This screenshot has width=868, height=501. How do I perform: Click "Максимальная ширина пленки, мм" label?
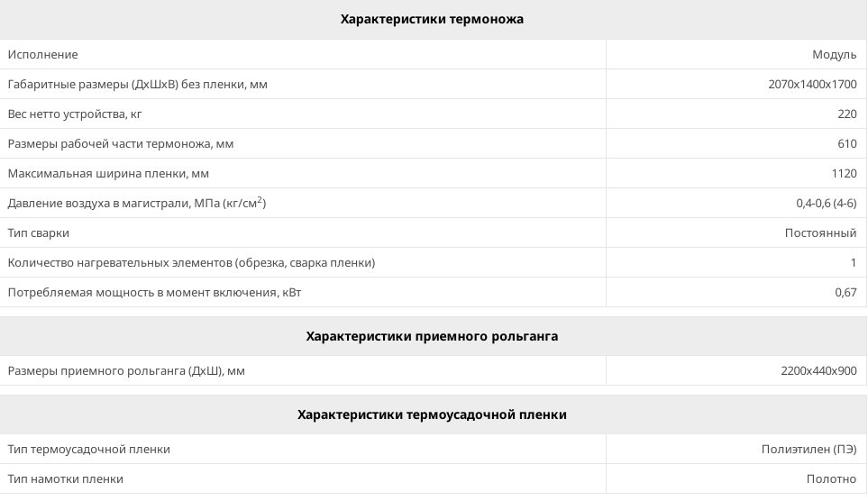pyautogui.click(x=108, y=174)
